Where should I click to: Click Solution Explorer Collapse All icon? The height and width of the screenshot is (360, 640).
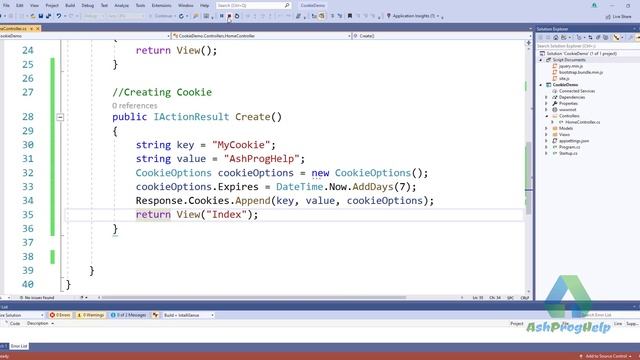pyautogui.click(x=598, y=38)
